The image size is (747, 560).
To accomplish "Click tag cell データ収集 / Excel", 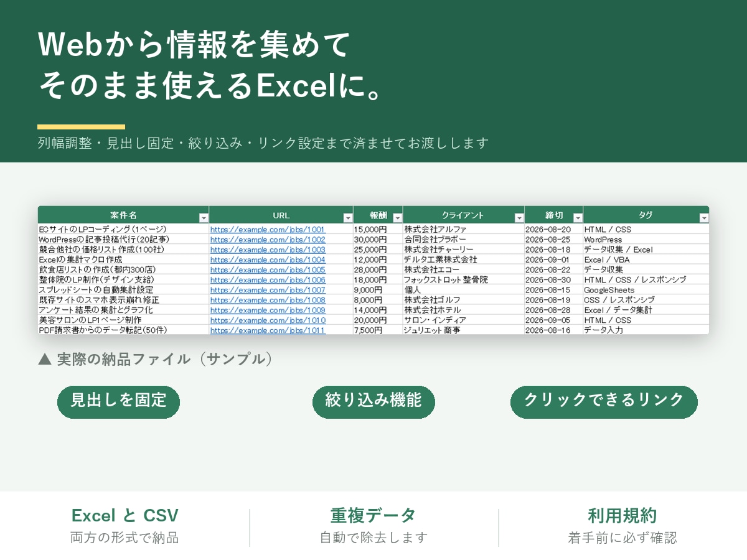I will tap(646, 250).
